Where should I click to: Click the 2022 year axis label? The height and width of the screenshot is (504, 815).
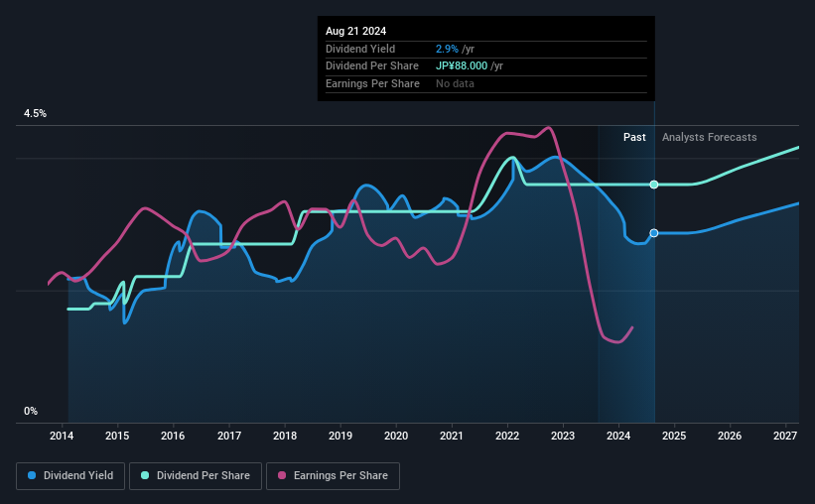pos(507,436)
